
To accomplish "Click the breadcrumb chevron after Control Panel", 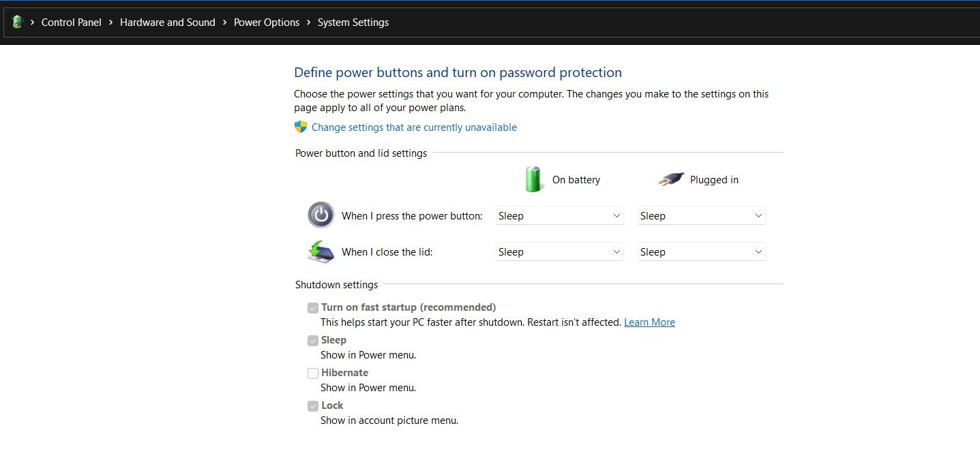I will [110, 22].
